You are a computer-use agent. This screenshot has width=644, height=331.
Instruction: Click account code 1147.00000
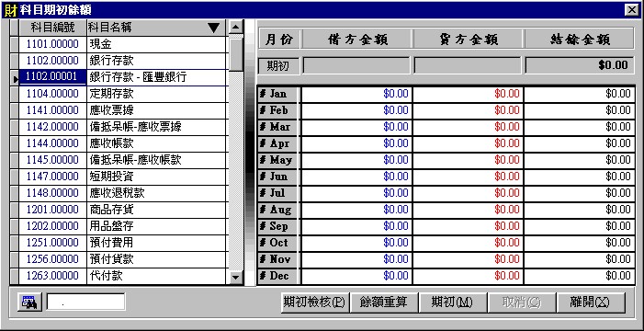(x=52, y=177)
